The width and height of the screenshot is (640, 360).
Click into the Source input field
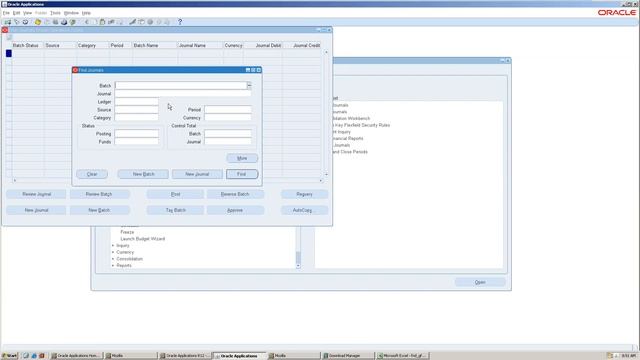[136, 109]
